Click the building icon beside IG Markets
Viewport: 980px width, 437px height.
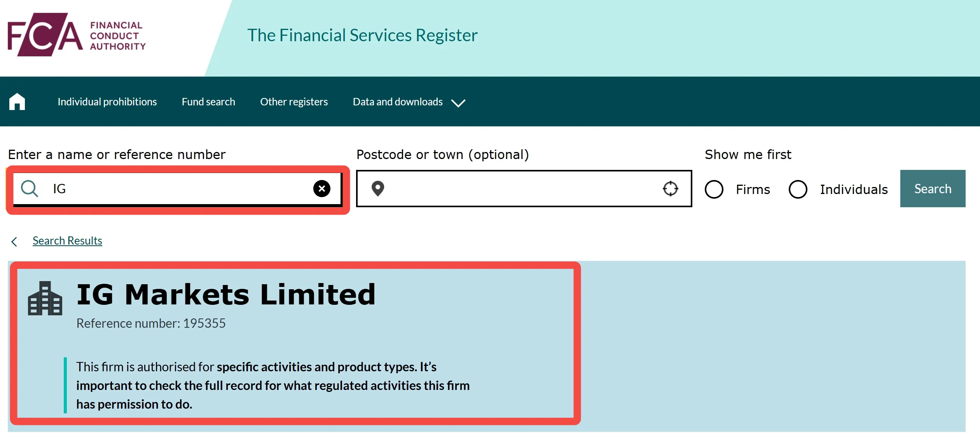[45, 298]
